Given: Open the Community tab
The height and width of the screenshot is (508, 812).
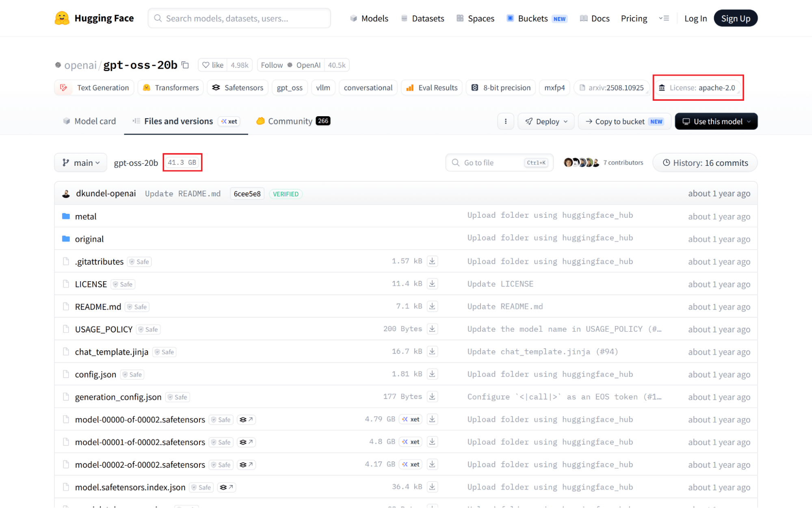Looking at the screenshot, I should point(293,121).
